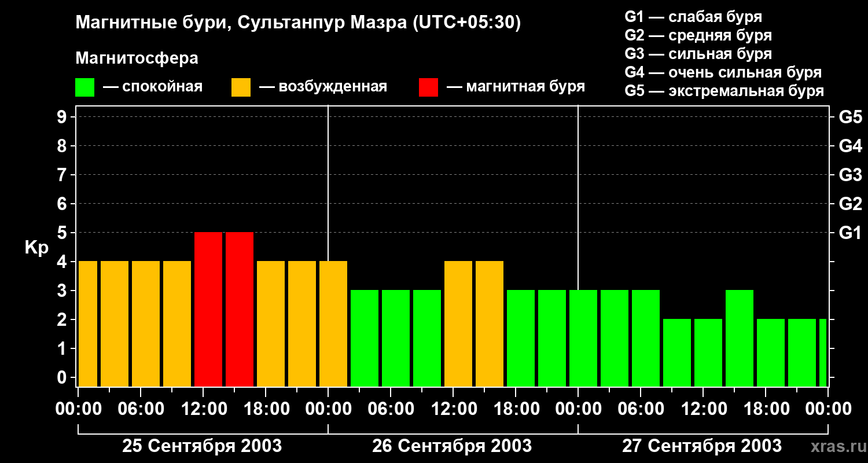Click the 'G5' tick label on right axis
This screenshot has width=868, height=463.
pos(851,117)
